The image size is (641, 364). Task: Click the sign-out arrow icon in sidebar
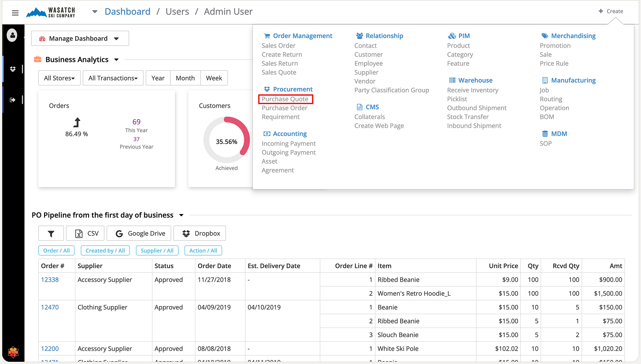tap(12, 100)
